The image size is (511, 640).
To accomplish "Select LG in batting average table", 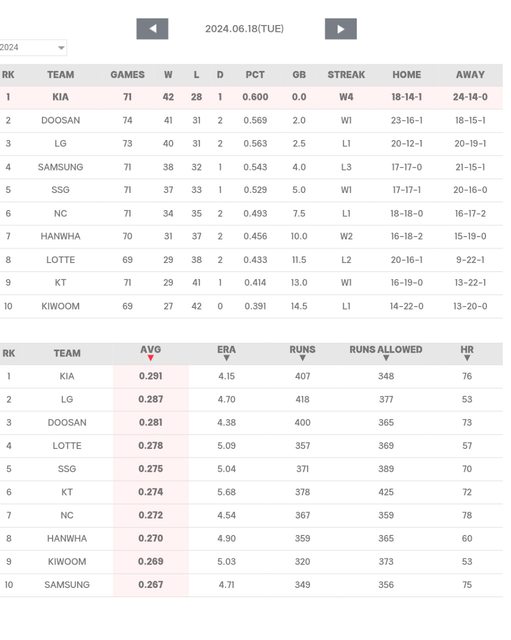I will 67,399.
